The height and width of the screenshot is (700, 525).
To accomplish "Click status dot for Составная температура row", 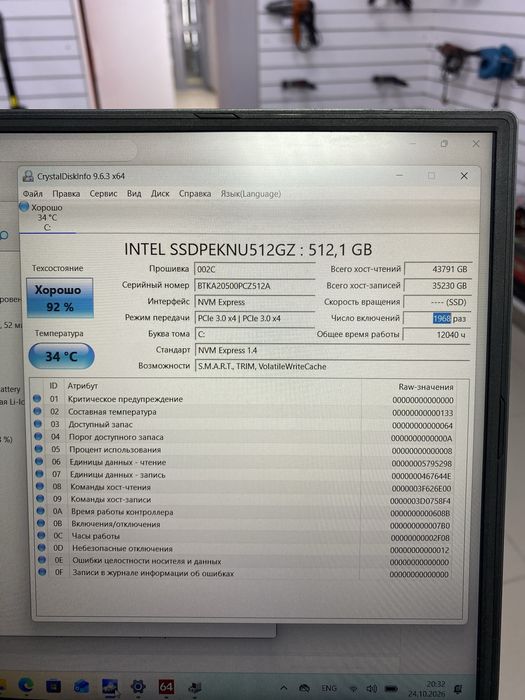I will point(38,411).
